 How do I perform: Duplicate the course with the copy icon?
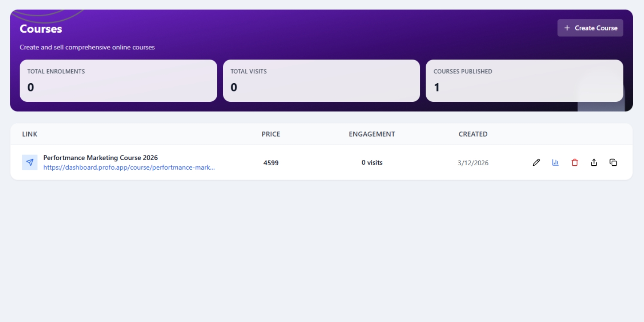(x=613, y=162)
